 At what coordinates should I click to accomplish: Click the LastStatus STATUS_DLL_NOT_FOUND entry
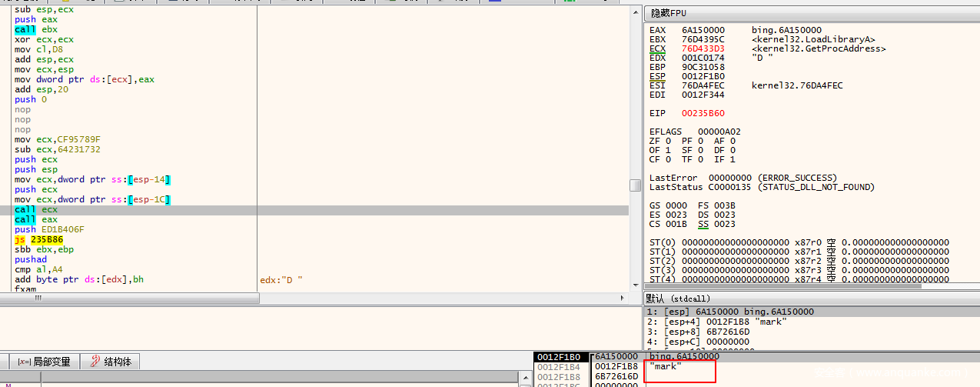(x=761, y=187)
